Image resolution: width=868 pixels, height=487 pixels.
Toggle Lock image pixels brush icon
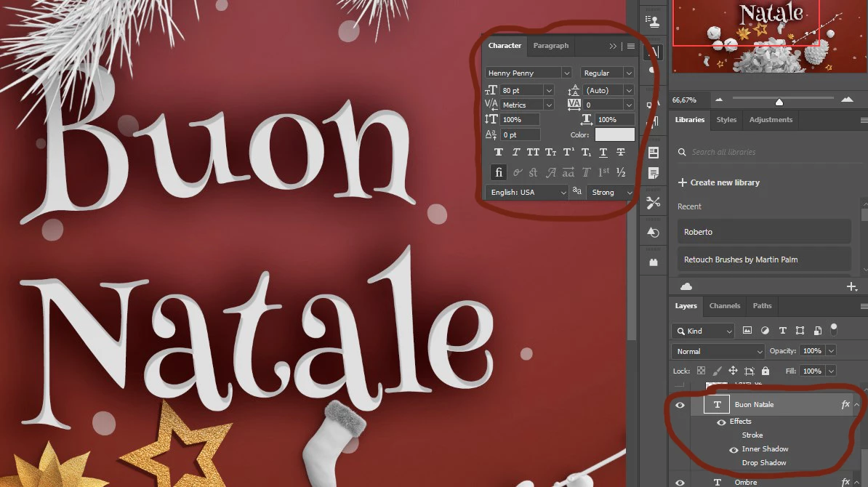(717, 371)
